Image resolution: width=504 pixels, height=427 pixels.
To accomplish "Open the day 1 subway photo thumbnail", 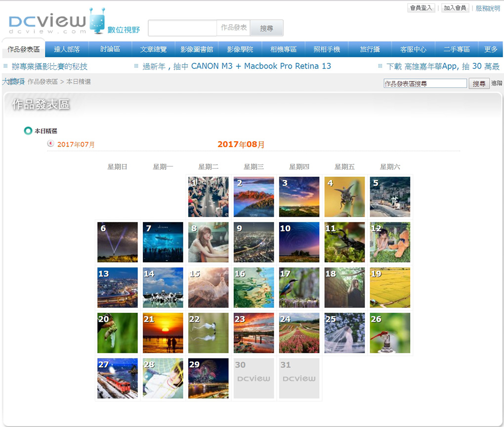I will pyautogui.click(x=209, y=197).
